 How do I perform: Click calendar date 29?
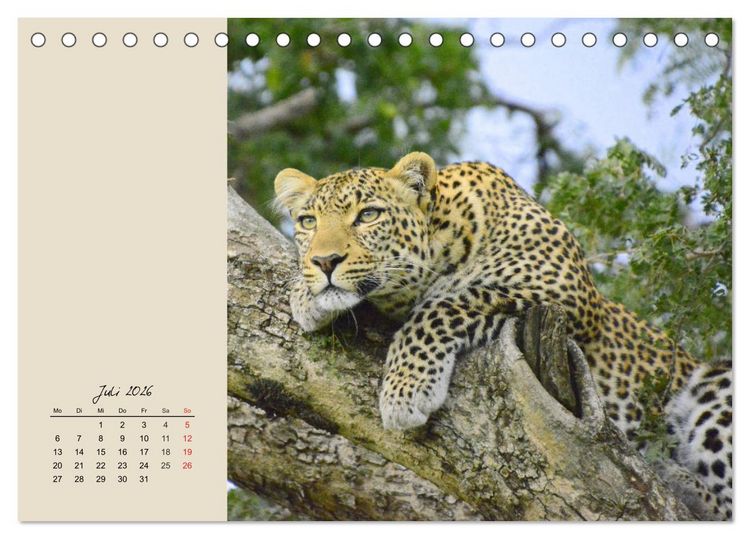click(x=100, y=479)
